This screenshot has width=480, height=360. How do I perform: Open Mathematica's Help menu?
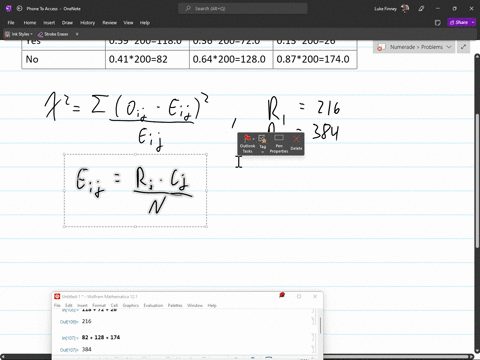(x=212, y=305)
